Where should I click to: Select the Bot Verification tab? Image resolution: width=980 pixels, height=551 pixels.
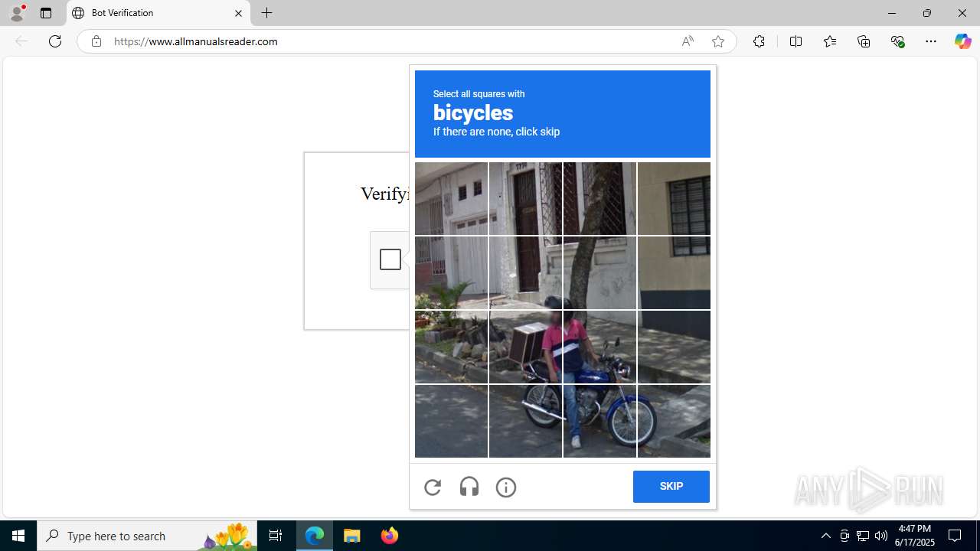click(x=158, y=13)
